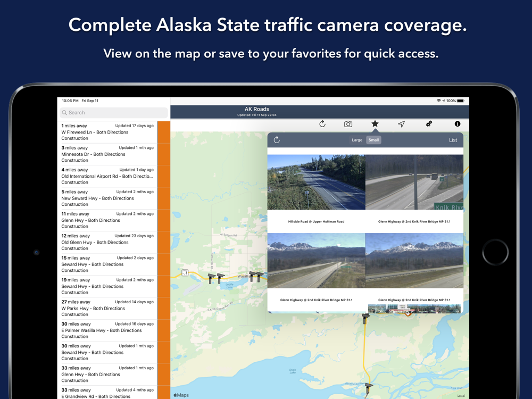Screen dimensions: 532x399
Task: Refresh the favorites popover with its reload icon
Action: (277, 140)
